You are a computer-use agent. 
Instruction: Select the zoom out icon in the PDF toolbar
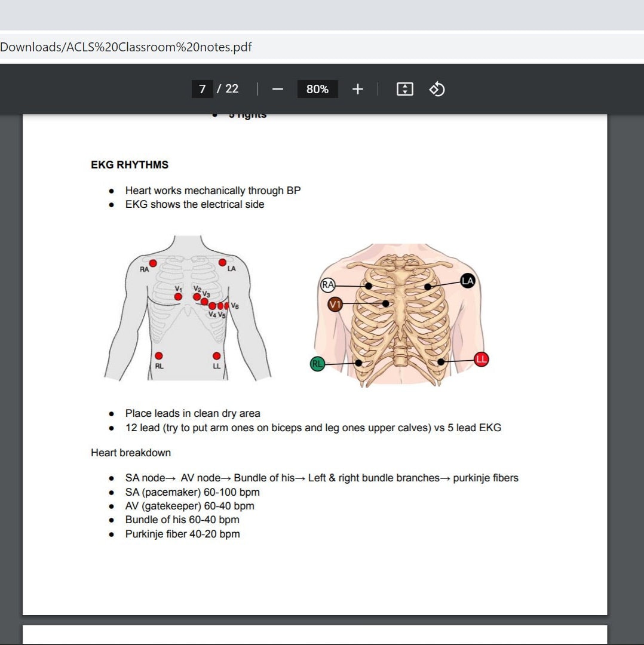pos(277,88)
